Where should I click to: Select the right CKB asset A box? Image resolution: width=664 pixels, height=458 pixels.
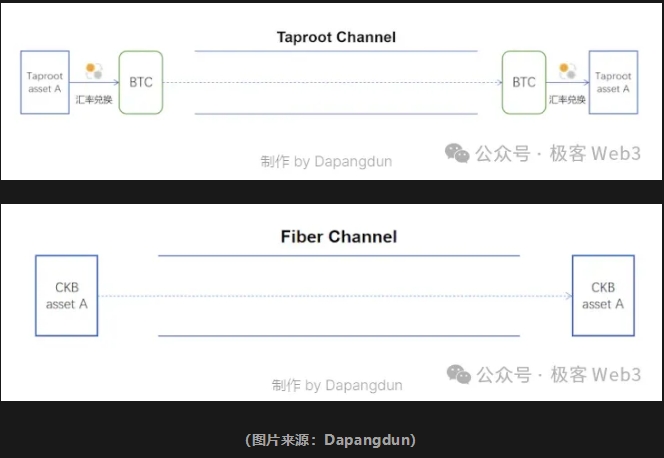[603, 295]
